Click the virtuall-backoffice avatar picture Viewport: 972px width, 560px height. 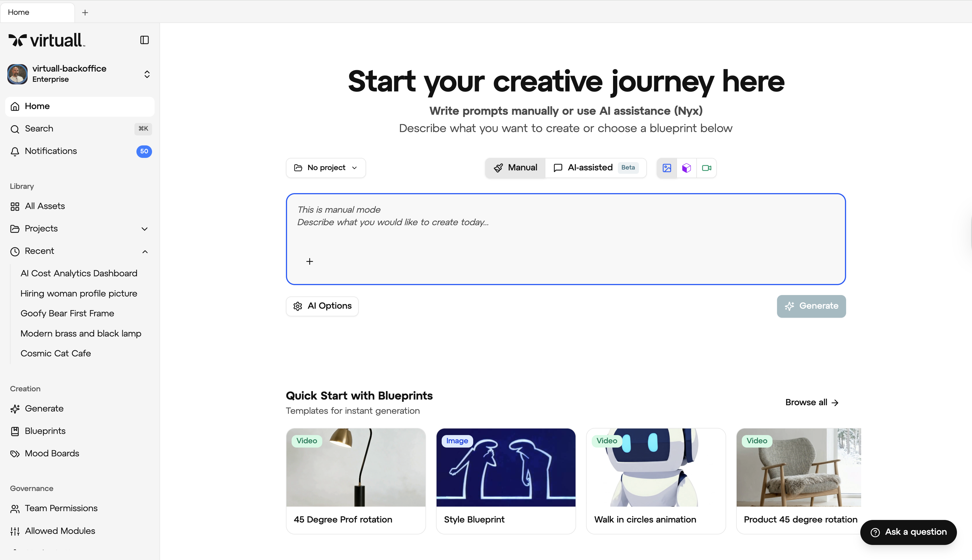[17, 74]
